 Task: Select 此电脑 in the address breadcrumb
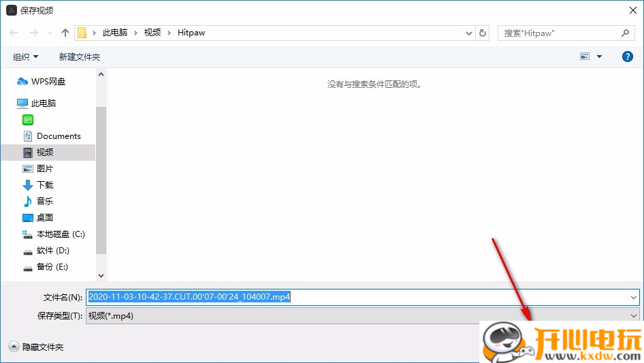click(x=115, y=33)
